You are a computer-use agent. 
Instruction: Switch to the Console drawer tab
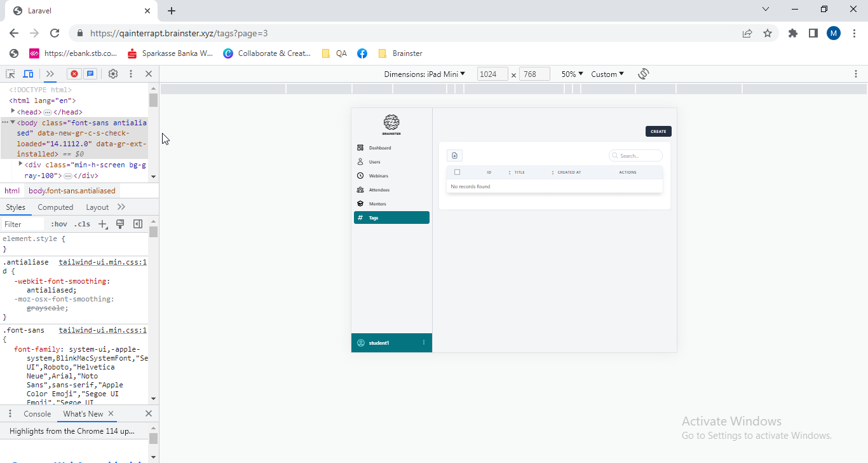pyautogui.click(x=37, y=413)
